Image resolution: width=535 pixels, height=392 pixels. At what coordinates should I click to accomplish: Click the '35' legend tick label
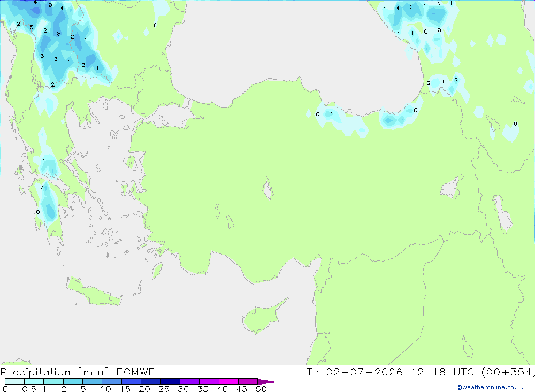pyautogui.click(x=203, y=389)
